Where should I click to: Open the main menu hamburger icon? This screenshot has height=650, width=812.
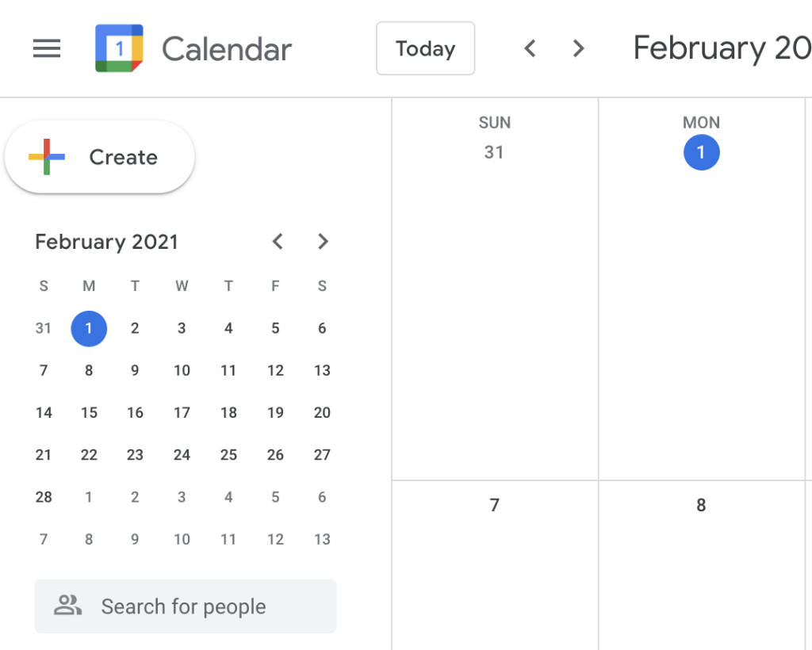tap(47, 49)
